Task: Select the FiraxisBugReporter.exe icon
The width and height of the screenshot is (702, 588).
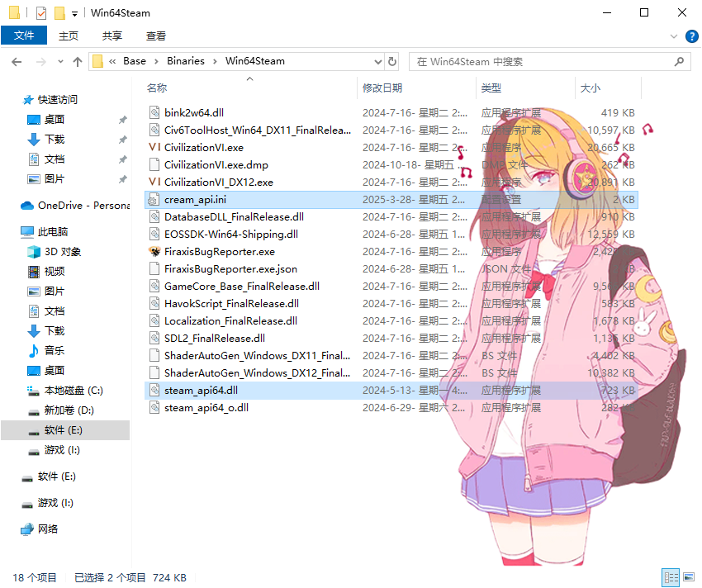Action: [x=154, y=251]
